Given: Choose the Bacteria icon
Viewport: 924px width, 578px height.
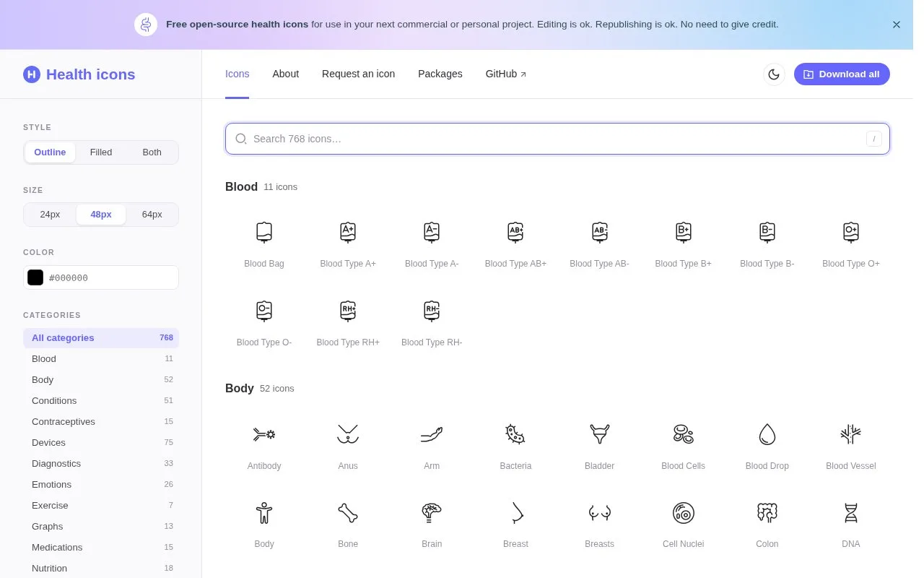Looking at the screenshot, I should pyautogui.click(x=515, y=434).
